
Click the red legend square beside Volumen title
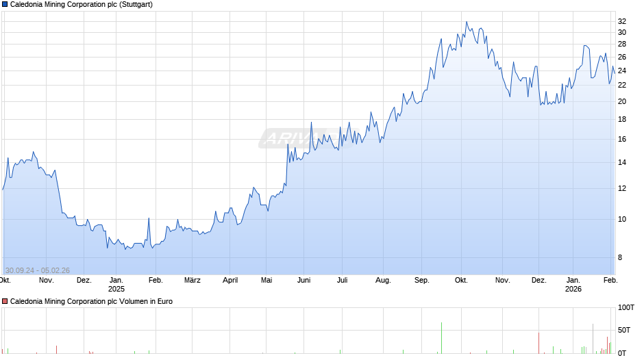[5, 301]
